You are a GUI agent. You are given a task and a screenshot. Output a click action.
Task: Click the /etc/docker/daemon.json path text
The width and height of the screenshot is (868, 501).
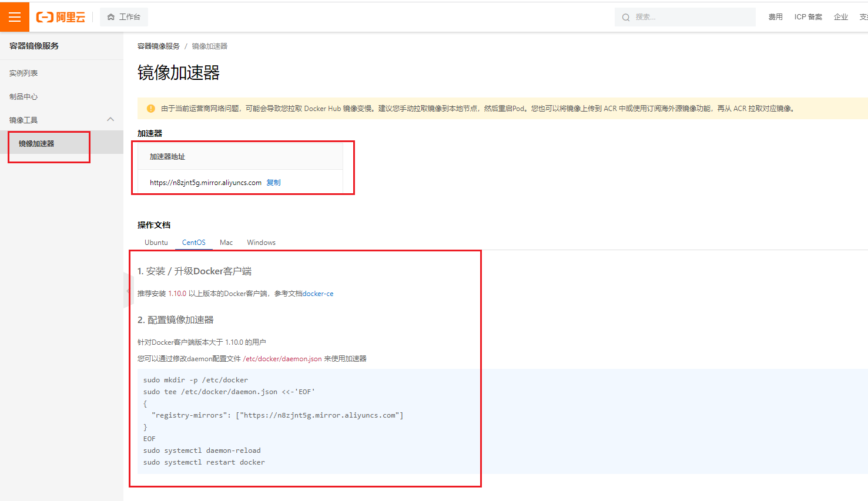pyautogui.click(x=282, y=359)
